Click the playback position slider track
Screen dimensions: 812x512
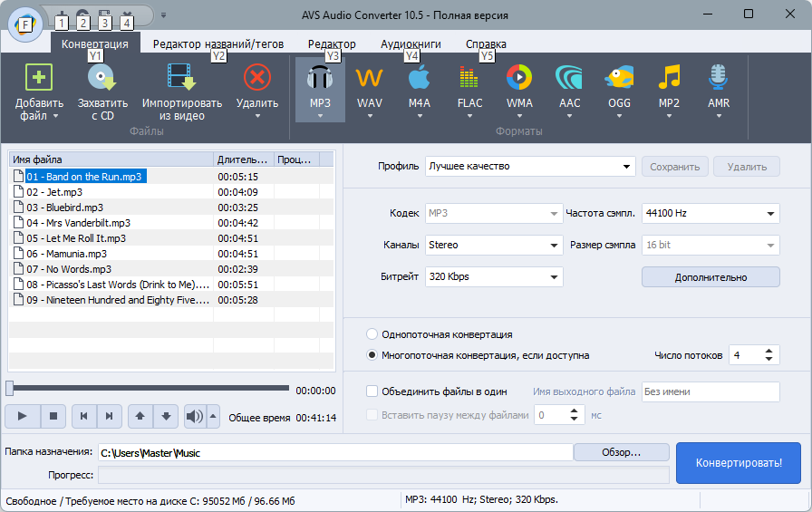click(149, 388)
